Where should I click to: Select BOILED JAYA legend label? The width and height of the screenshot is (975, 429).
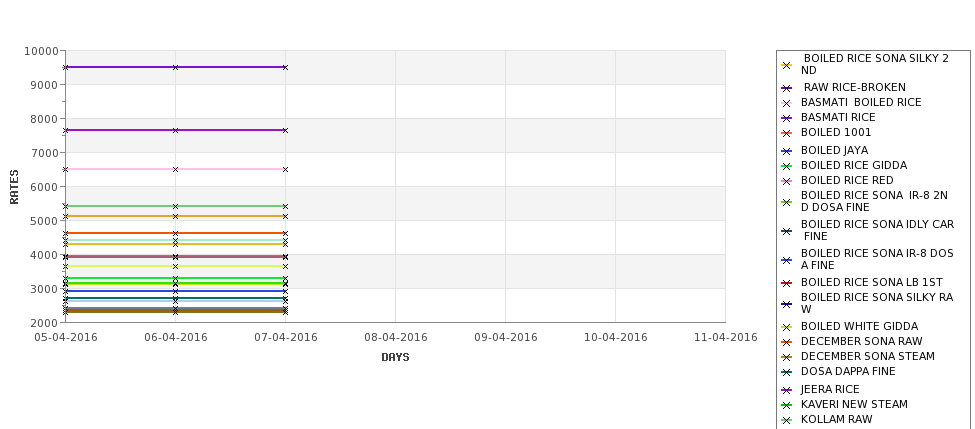[834, 150]
